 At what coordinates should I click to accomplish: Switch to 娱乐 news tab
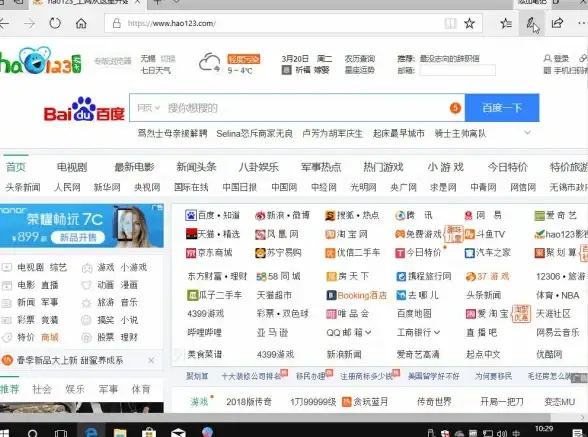pos(75,389)
